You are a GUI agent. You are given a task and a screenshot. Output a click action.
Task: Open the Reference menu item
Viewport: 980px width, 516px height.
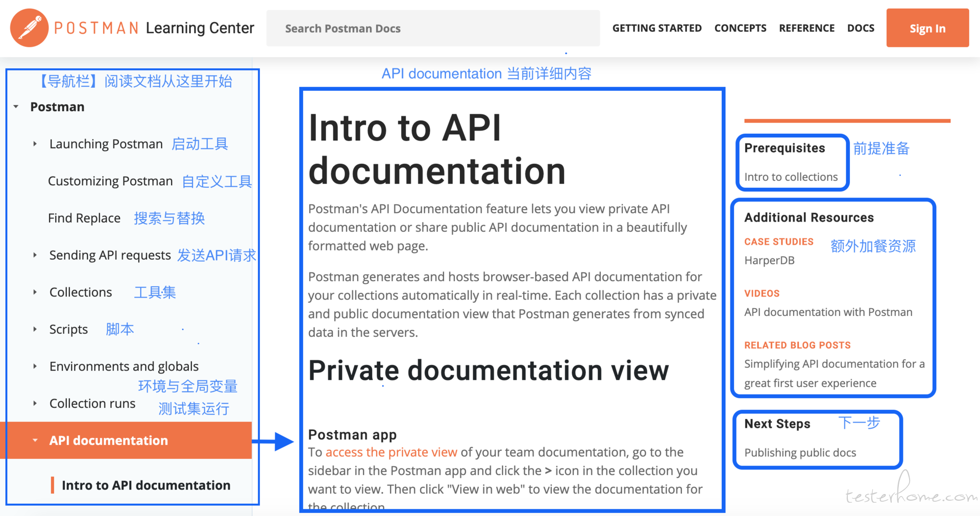coord(806,28)
